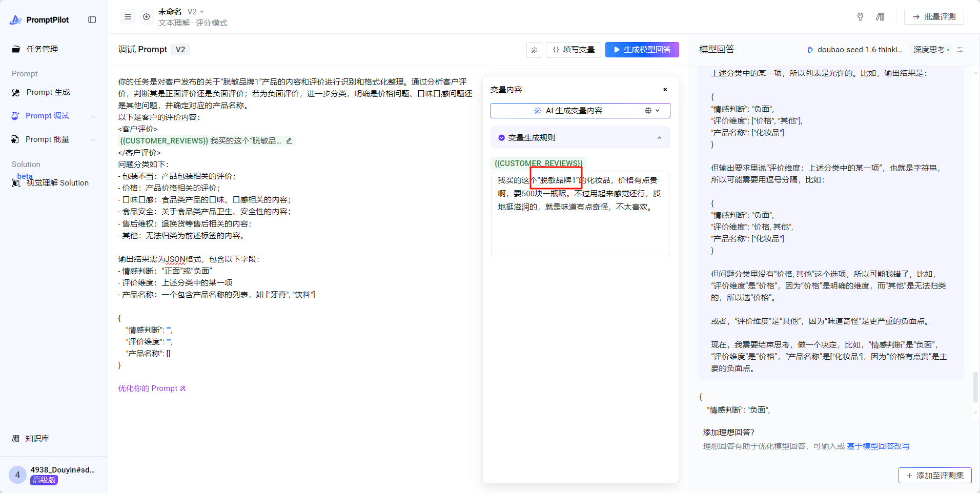Image resolution: width=980 pixels, height=493 pixels.
Task: Expand the Prompt 调试 submenu chevron
Action: 93,116
